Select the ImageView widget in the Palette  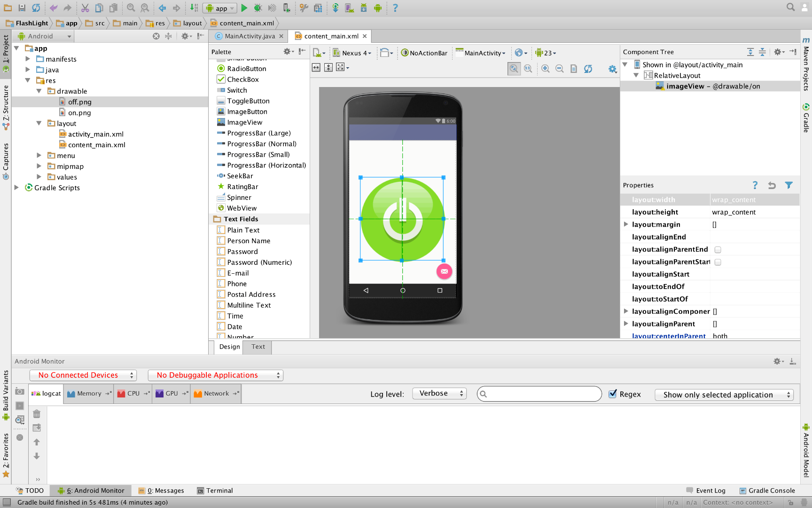[245, 122]
